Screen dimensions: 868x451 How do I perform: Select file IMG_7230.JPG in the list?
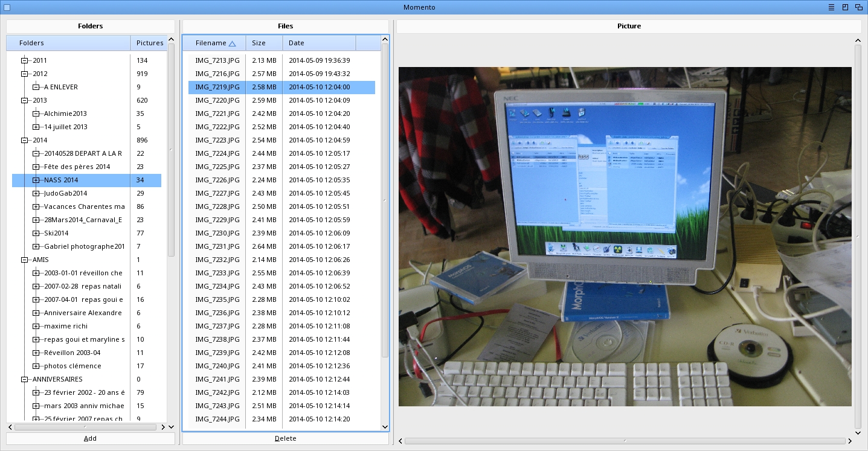click(x=217, y=233)
